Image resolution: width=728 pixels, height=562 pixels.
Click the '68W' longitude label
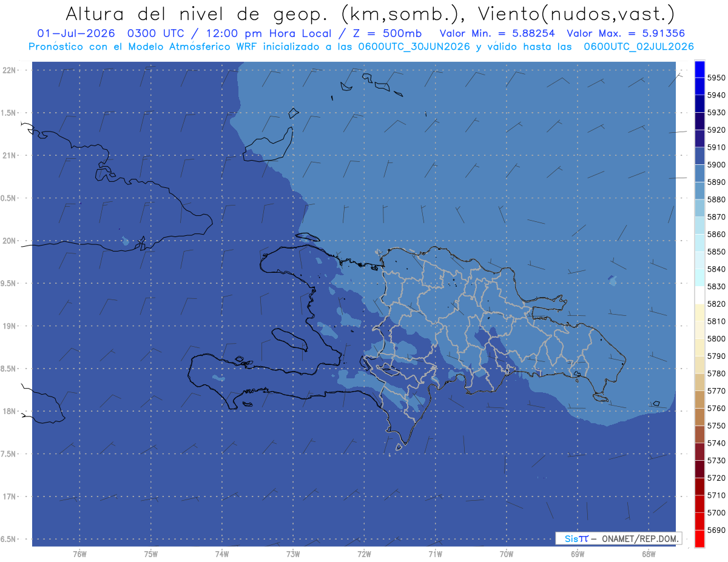(649, 554)
